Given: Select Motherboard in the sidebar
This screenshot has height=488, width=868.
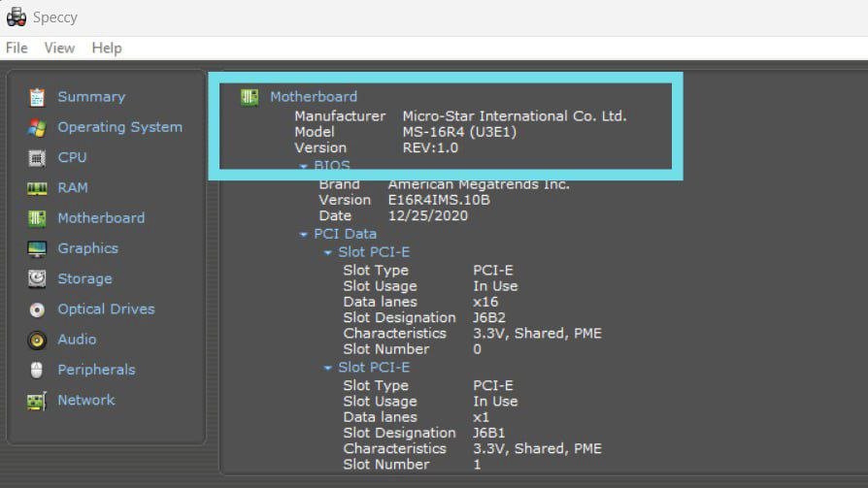Looking at the screenshot, I should 101,218.
